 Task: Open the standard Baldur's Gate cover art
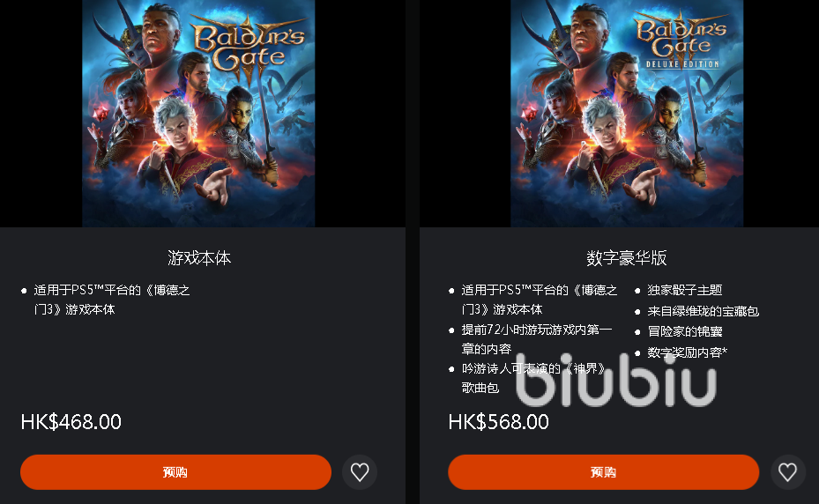[x=198, y=114]
